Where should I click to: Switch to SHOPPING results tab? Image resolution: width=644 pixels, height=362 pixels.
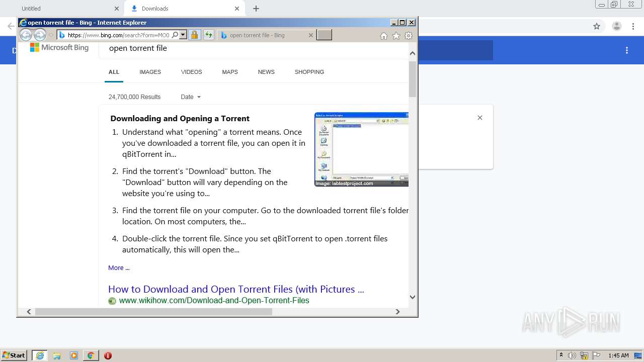point(309,72)
